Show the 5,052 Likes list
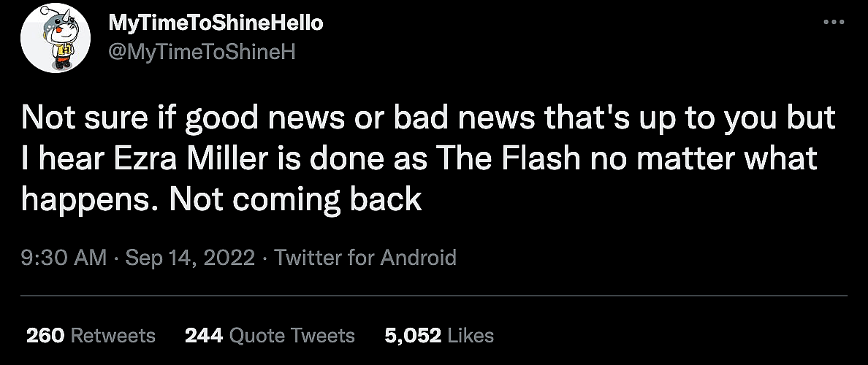868x365 pixels. tap(439, 335)
